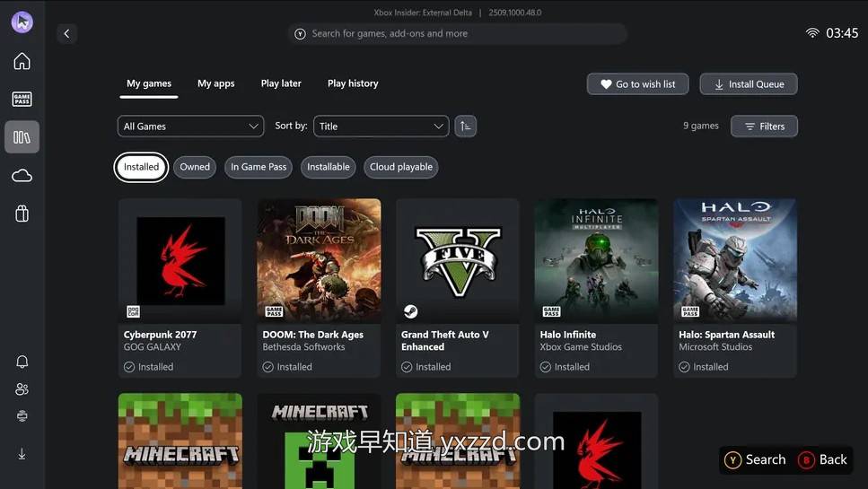Image resolution: width=868 pixels, height=489 pixels.
Task: Open the friends/people sidebar icon
Action: [22, 389]
